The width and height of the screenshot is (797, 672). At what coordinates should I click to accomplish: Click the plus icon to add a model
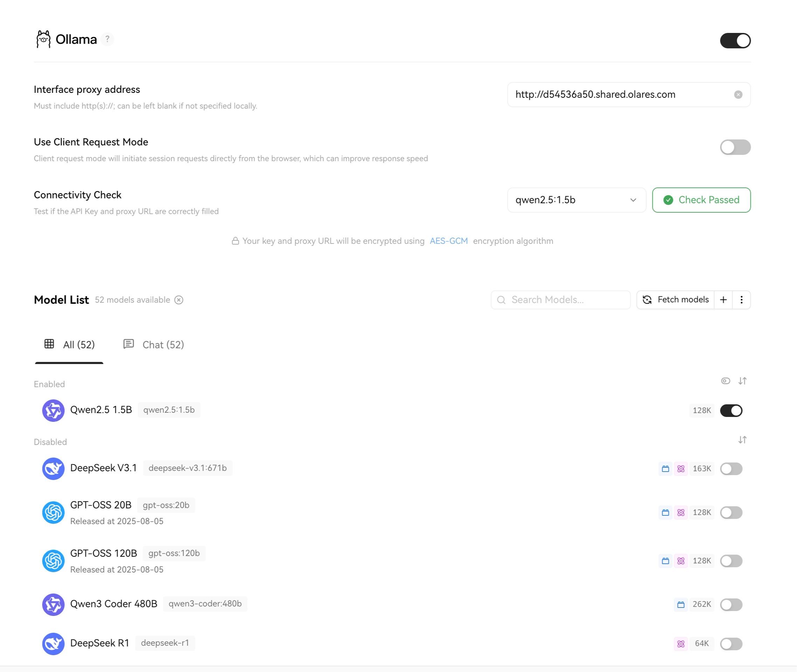point(723,300)
